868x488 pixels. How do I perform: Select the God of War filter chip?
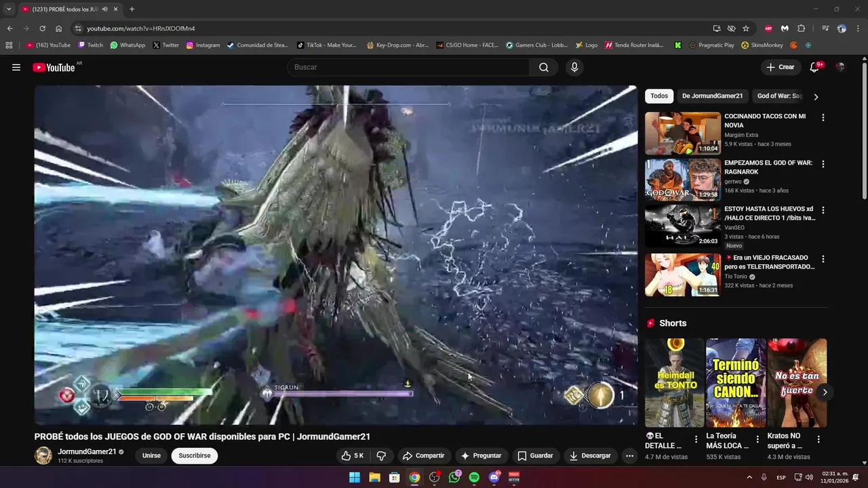[779, 96]
